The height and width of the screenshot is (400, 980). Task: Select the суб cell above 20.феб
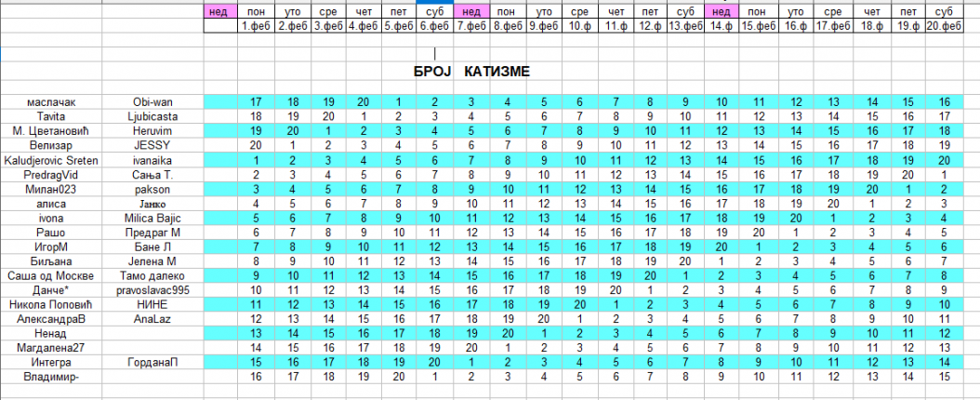click(944, 11)
